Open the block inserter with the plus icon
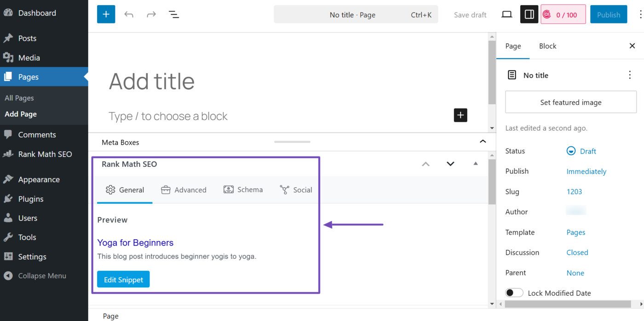This screenshot has width=644, height=321. (106, 14)
